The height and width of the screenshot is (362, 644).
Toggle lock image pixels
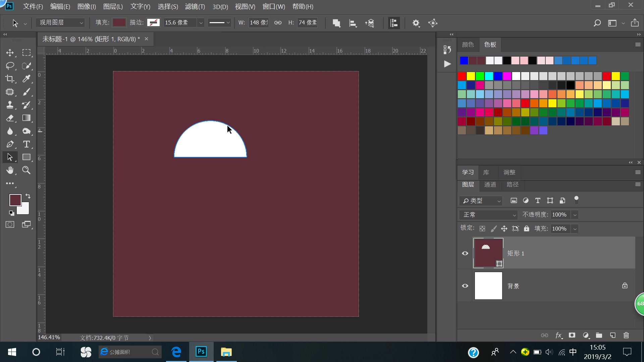[493, 229]
